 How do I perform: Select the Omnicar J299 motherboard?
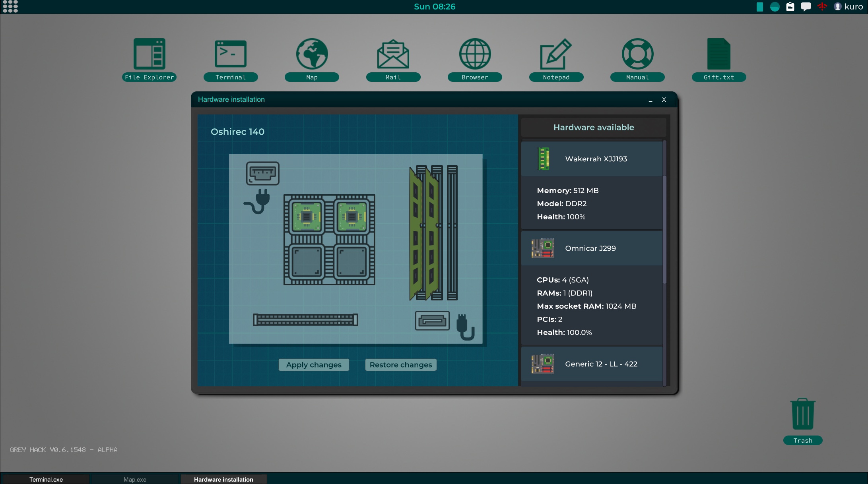pos(590,248)
